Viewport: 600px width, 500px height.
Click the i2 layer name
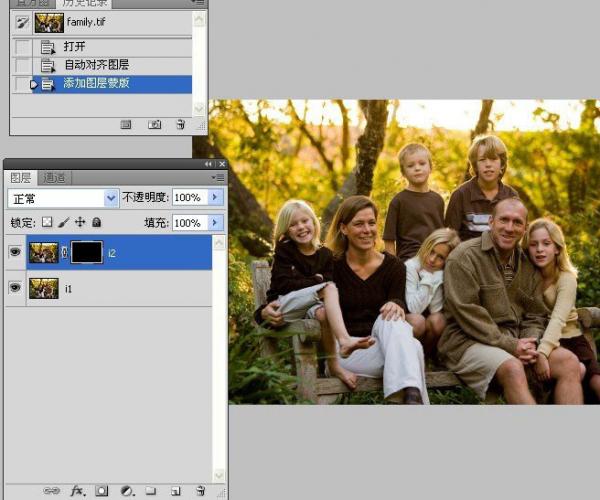112,253
